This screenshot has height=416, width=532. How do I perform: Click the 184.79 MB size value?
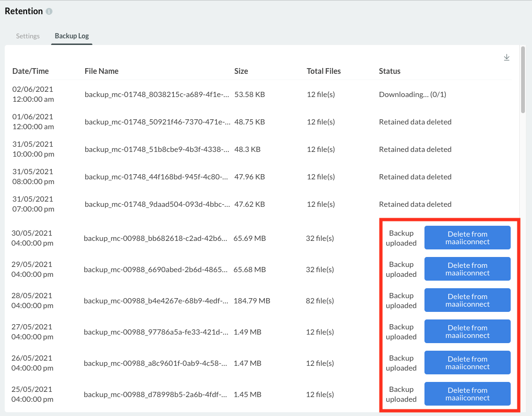pos(252,301)
